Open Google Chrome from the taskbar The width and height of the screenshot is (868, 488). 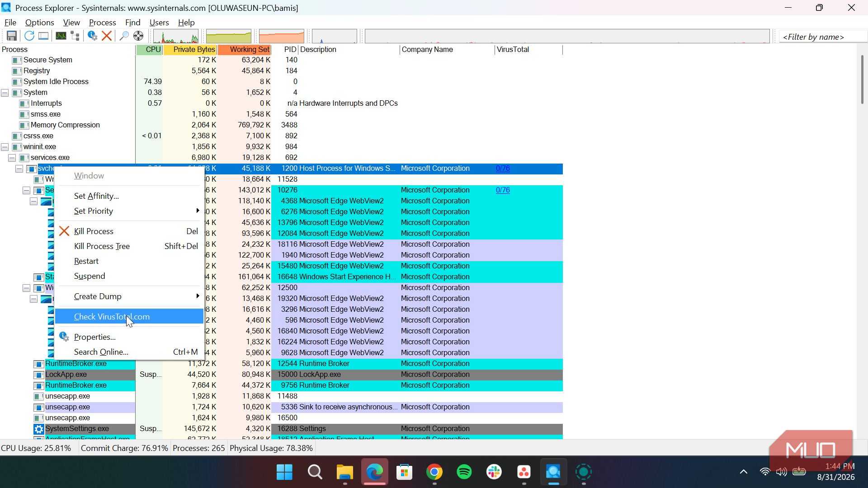pyautogui.click(x=434, y=472)
